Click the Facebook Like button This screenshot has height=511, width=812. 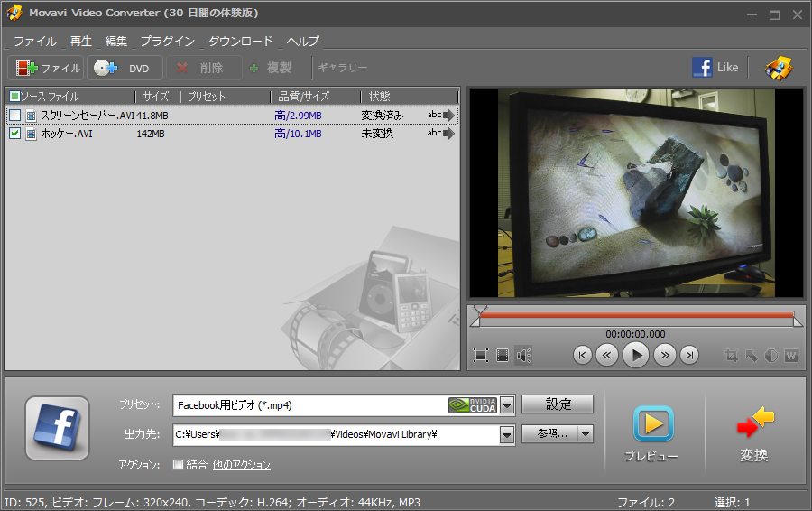coord(715,68)
